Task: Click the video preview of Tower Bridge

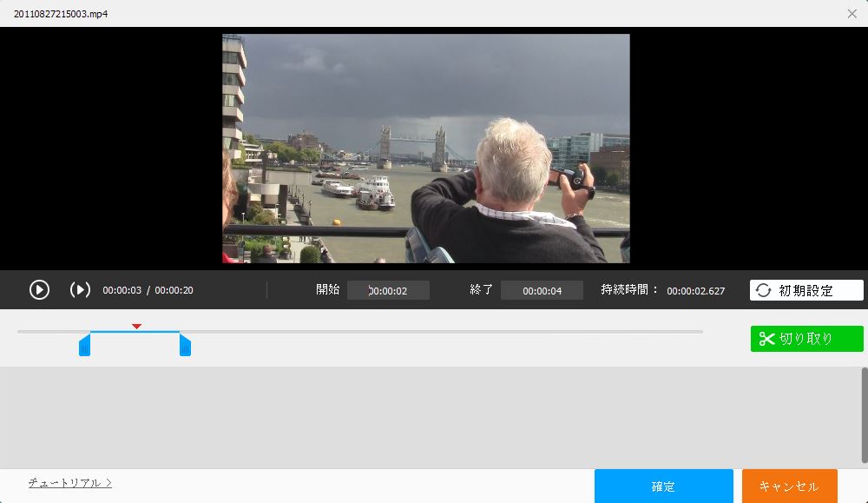Action: (x=425, y=148)
